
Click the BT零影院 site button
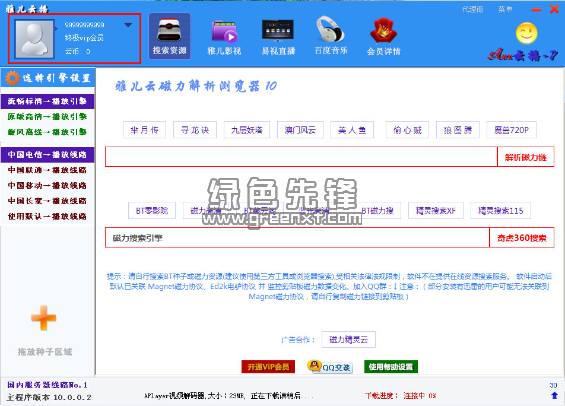(152, 211)
